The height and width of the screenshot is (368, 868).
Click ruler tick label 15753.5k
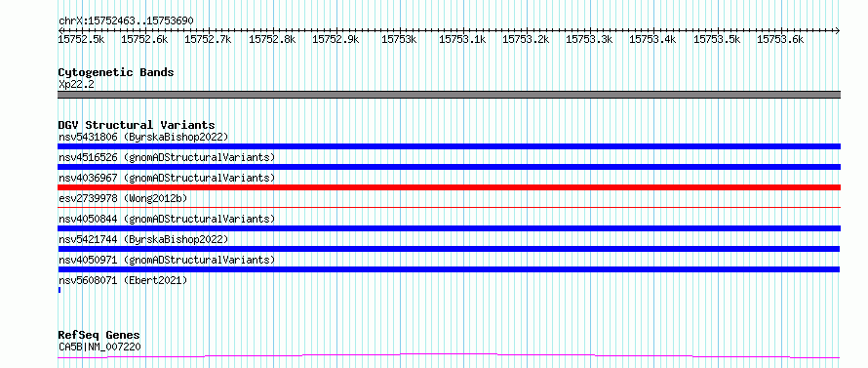[718, 39]
